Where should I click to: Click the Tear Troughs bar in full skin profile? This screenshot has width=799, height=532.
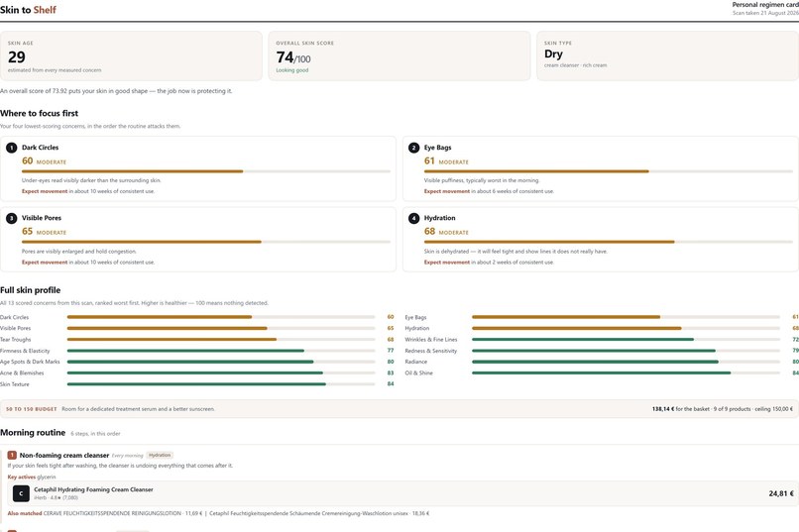(x=221, y=339)
